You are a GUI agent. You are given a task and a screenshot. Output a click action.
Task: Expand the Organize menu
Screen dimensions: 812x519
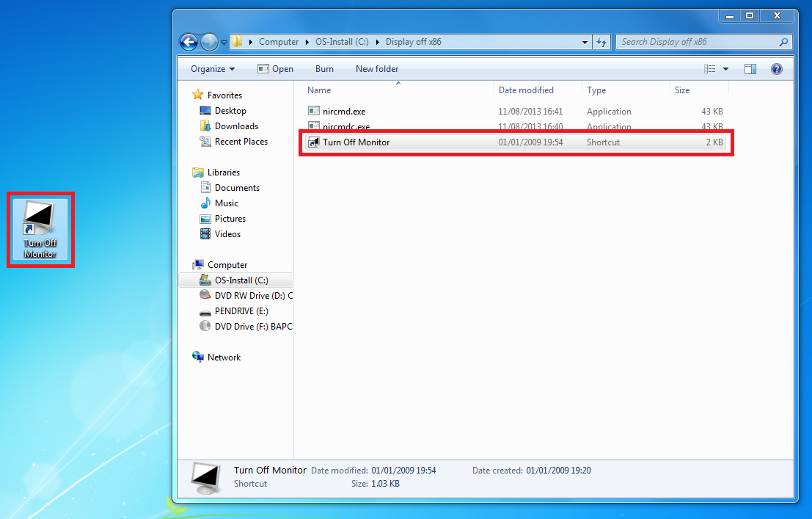211,68
